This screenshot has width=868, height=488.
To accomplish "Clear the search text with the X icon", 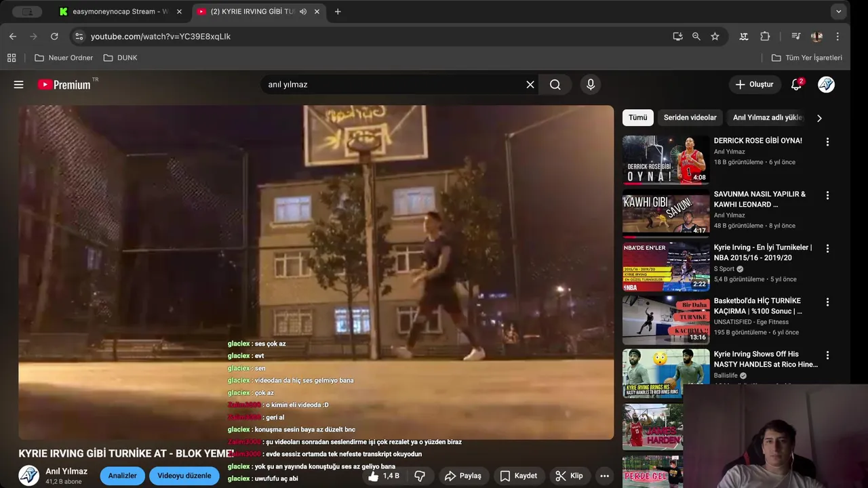I will [x=530, y=85].
